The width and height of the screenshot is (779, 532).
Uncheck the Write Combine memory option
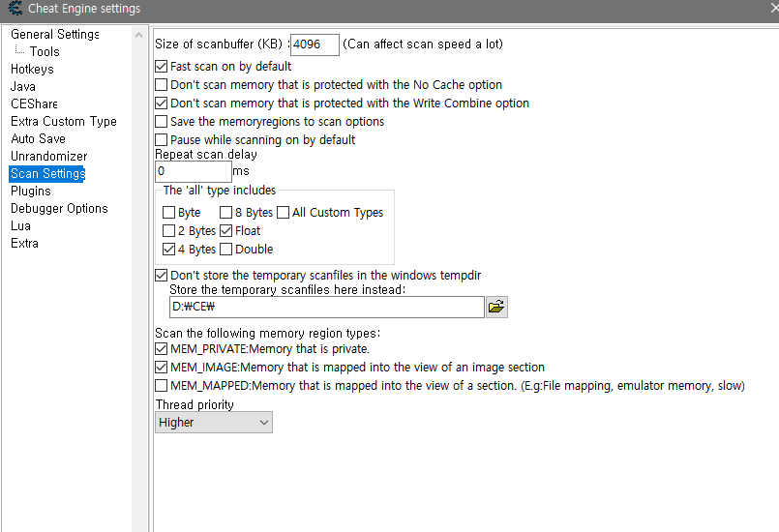coord(161,103)
